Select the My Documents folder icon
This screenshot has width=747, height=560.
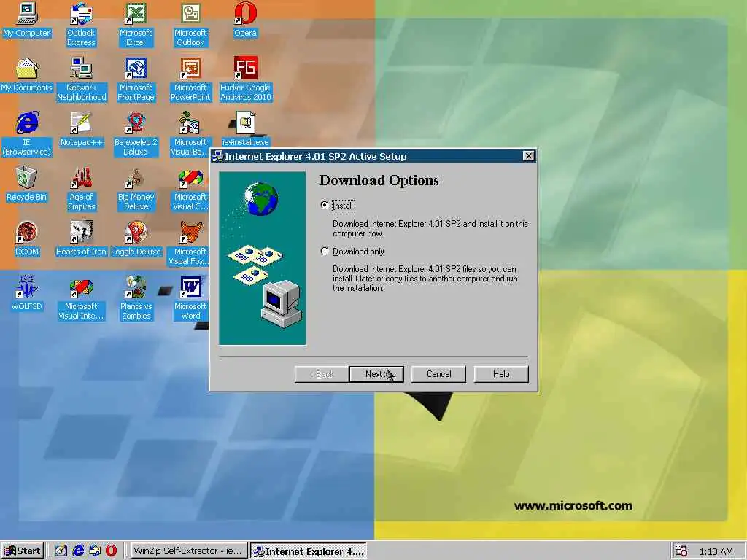click(x=27, y=75)
